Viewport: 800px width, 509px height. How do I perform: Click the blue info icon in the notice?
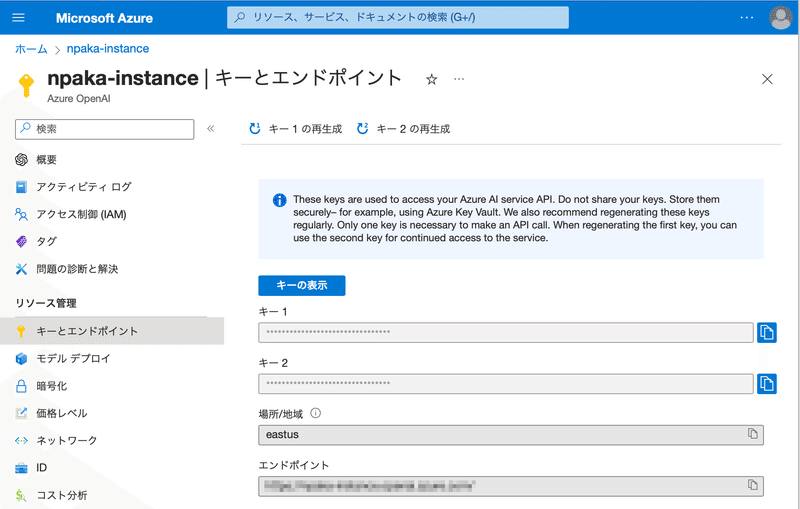click(x=280, y=200)
